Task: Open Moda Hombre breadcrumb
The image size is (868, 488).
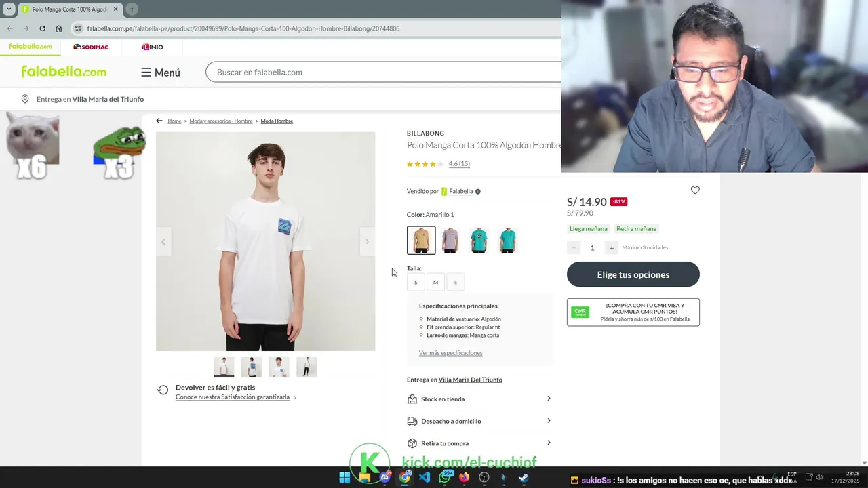Action: pos(277,121)
